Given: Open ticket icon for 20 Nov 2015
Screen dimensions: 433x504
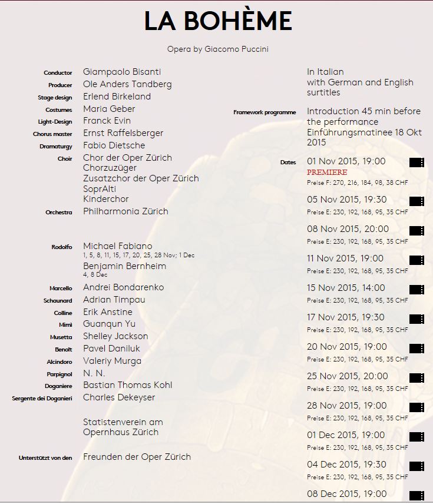Looking at the screenshot, I should (417, 348).
